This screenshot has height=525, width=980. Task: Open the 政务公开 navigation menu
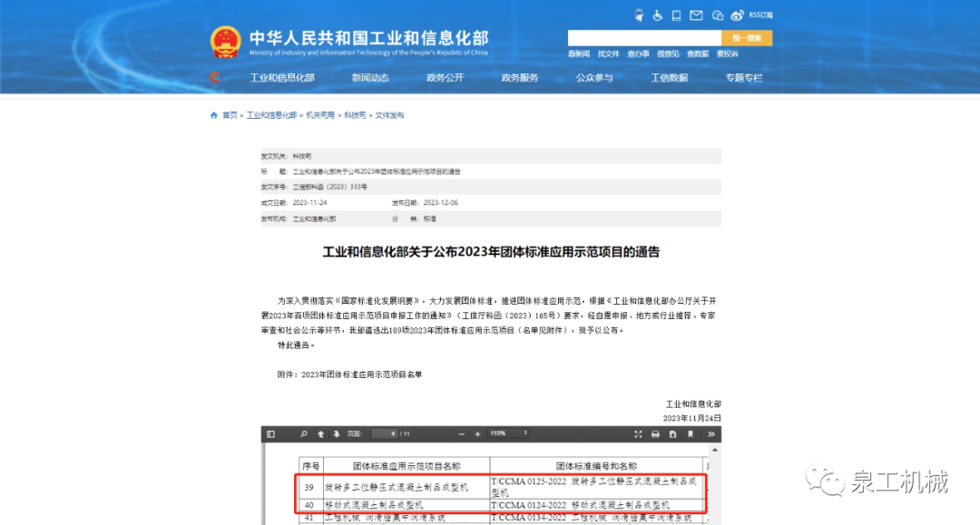pos(445,78)
